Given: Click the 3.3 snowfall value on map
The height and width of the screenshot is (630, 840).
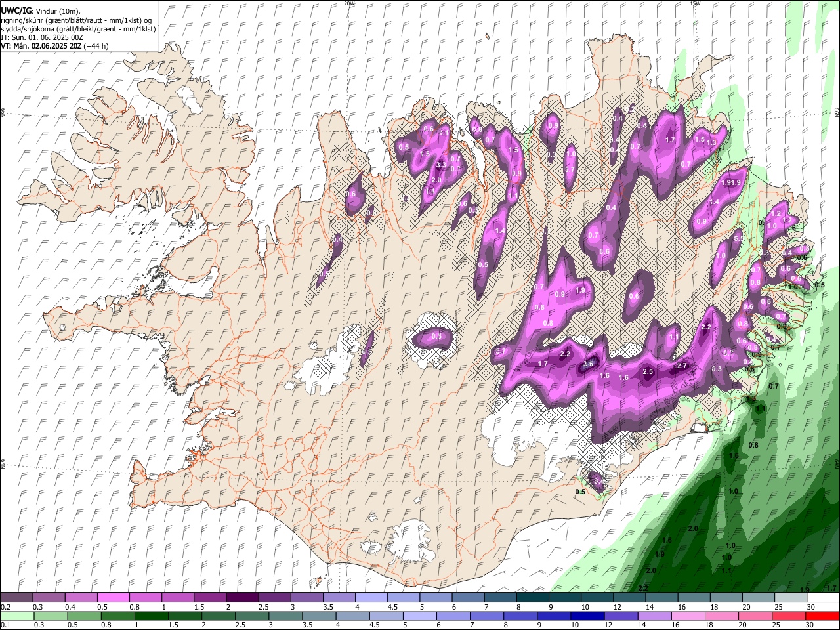Looking at the screenshot, I should 440,165.
